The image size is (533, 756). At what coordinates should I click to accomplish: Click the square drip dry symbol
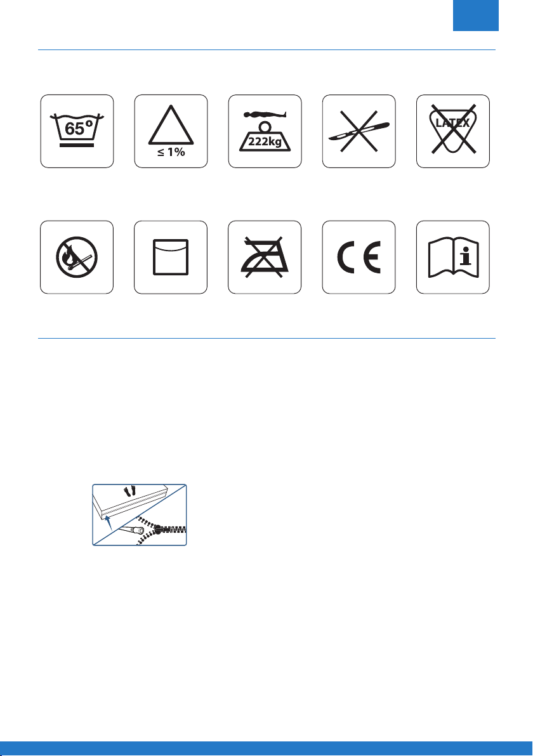171,257
